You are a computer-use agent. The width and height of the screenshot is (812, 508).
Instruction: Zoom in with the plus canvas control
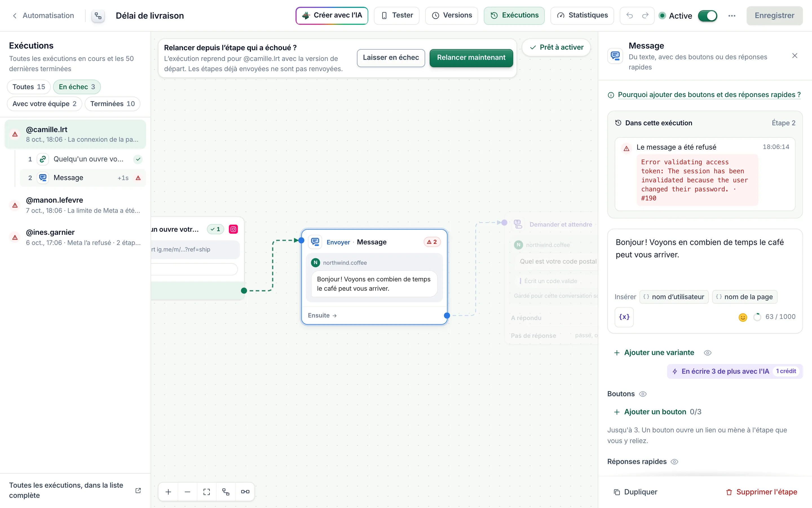click(168, 492)
